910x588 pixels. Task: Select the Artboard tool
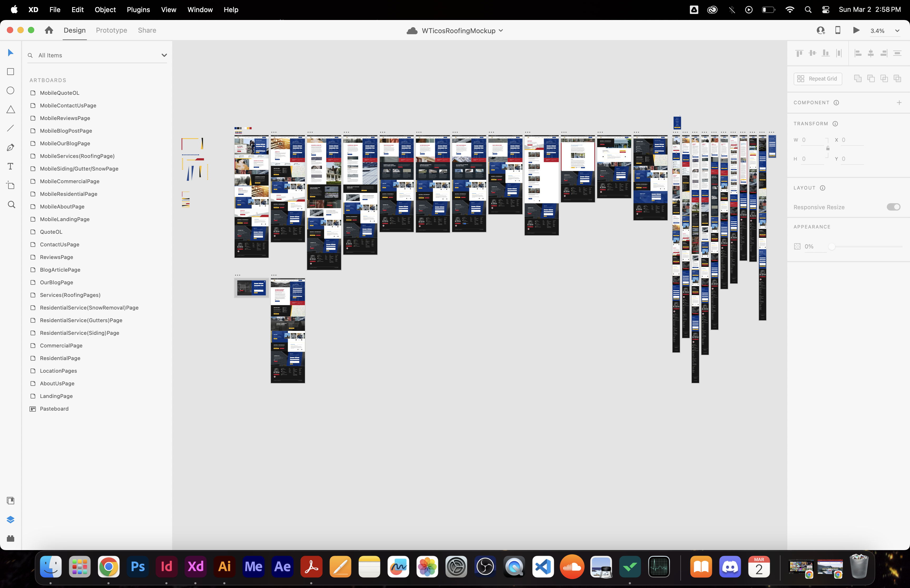coord(11,186)
